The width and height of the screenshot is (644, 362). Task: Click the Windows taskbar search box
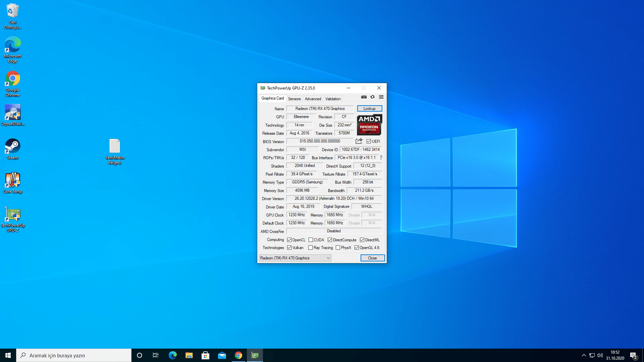(74, 355)
